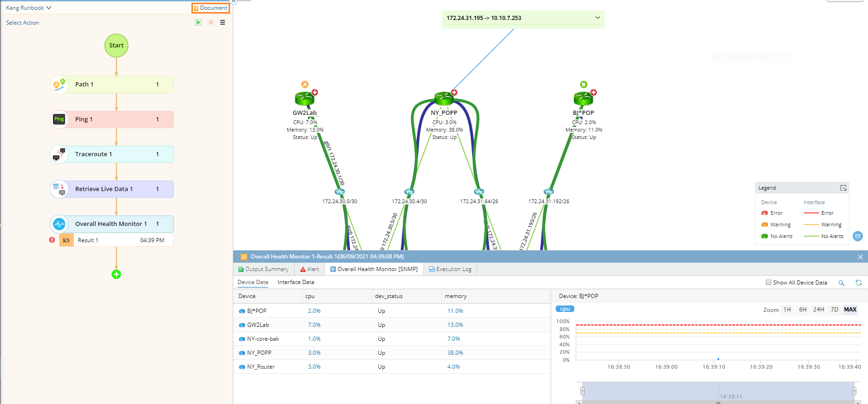Image resolution: width=868 pixels, height=404 pixels.
Task: Collapse the Legend panel with its corner icon
Action: click(843, 188)
